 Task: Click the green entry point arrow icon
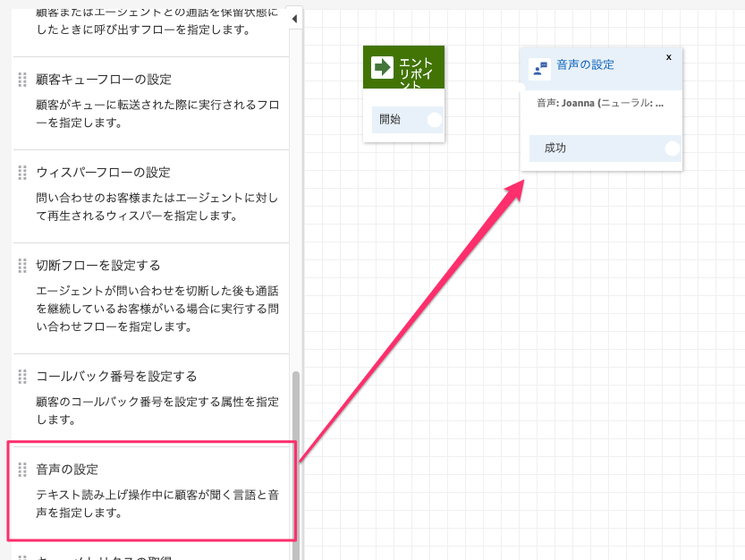[383, 67]
